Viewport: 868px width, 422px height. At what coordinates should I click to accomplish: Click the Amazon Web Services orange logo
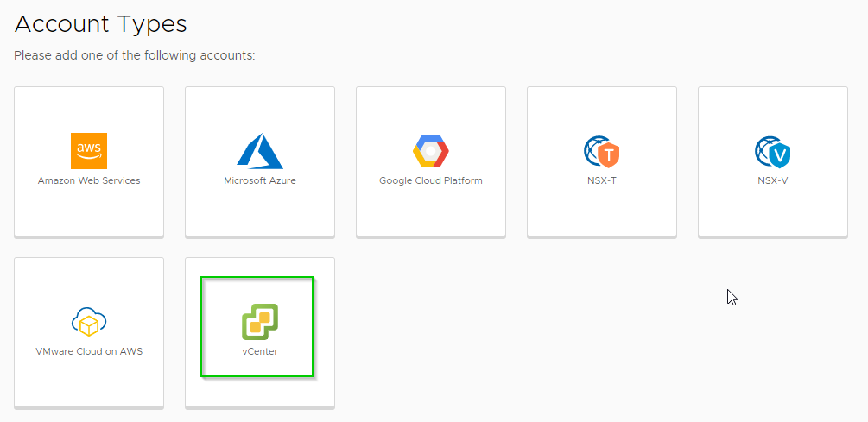tap(89, 151)
